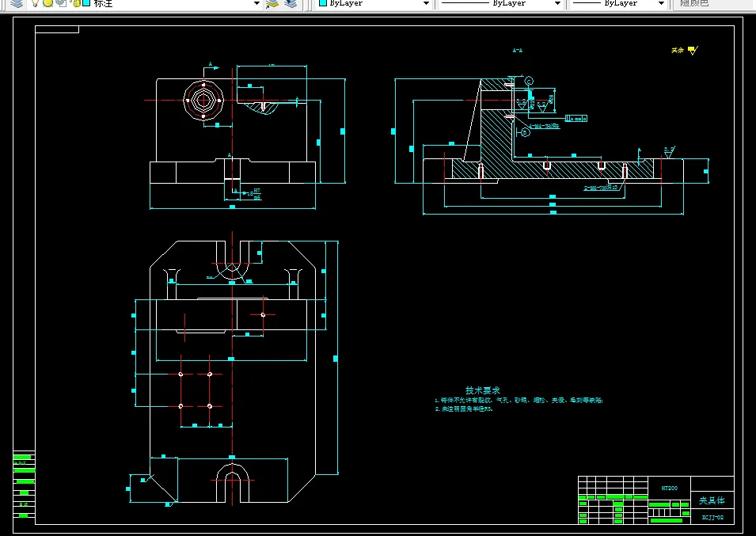Screen dimensions: 756x536
Task: Click the 随颜色 plot style box
Action: point(715,3)
